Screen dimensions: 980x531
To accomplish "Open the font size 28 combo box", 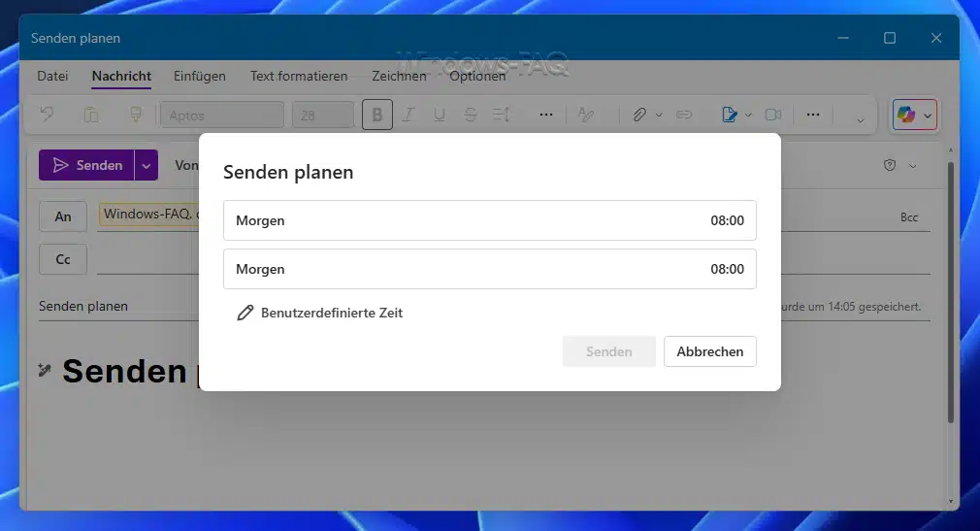I will [323, 116].
